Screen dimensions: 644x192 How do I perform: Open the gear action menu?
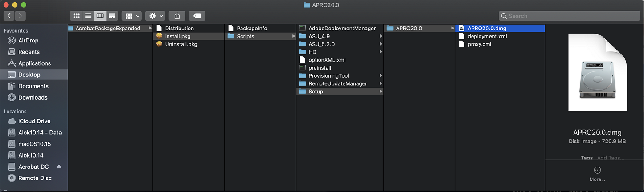pos(156,16)
